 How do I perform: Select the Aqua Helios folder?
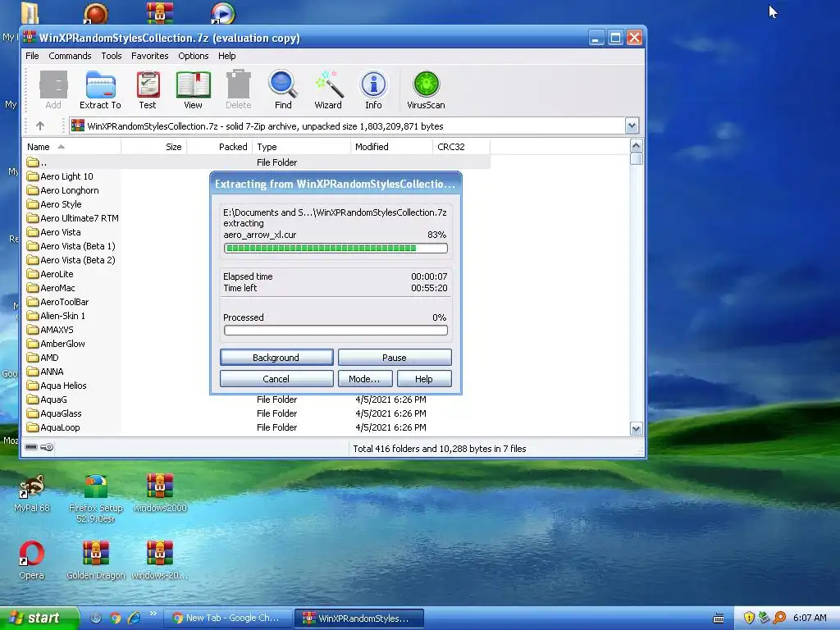point(57,386)
